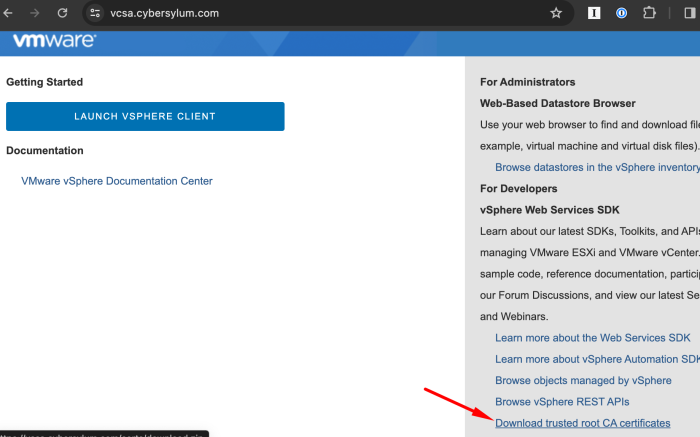Open VMware vSphere Documentation Center link
Viewport: 700px width, 437px height.
point(117,181)
